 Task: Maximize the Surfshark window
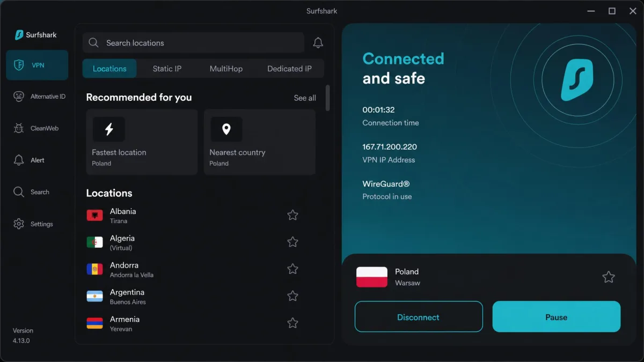click(x=612, y=11)
